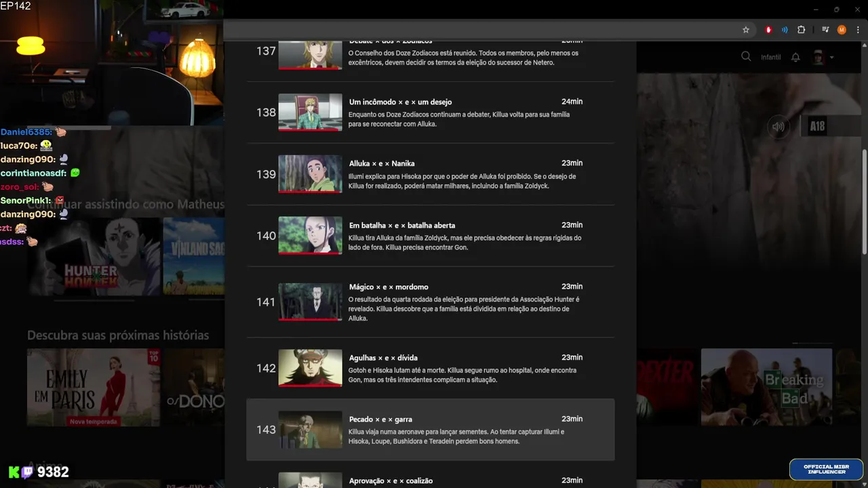Open Emily em Paris card

(x=94, y=387)
